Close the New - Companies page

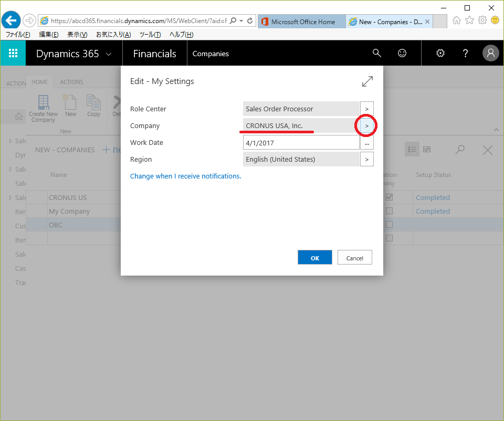487,150
